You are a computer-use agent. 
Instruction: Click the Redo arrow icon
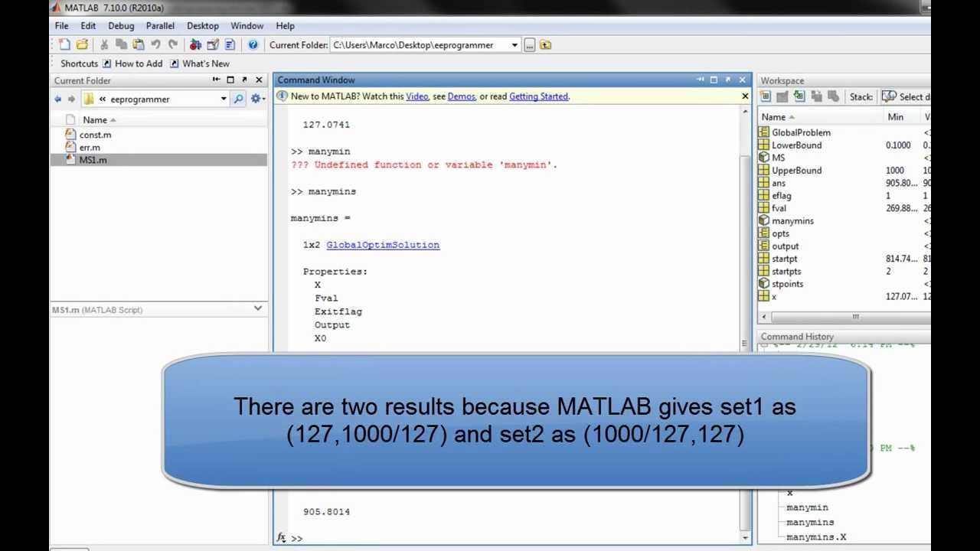tap(173, 45)
